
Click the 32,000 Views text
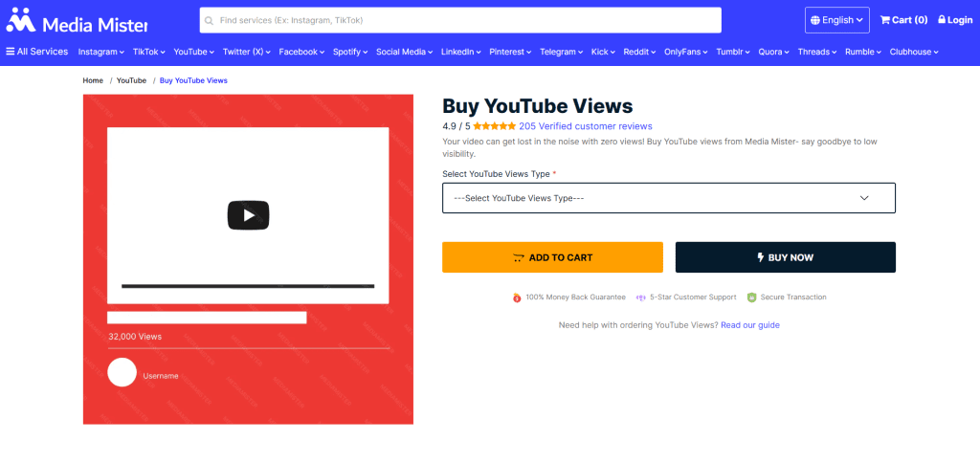tap(135, 336)
